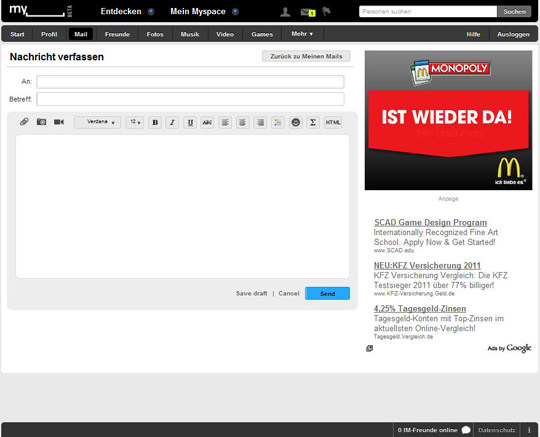Click inside the message body area
Screen dimensions: 540x437
(183, 206)
